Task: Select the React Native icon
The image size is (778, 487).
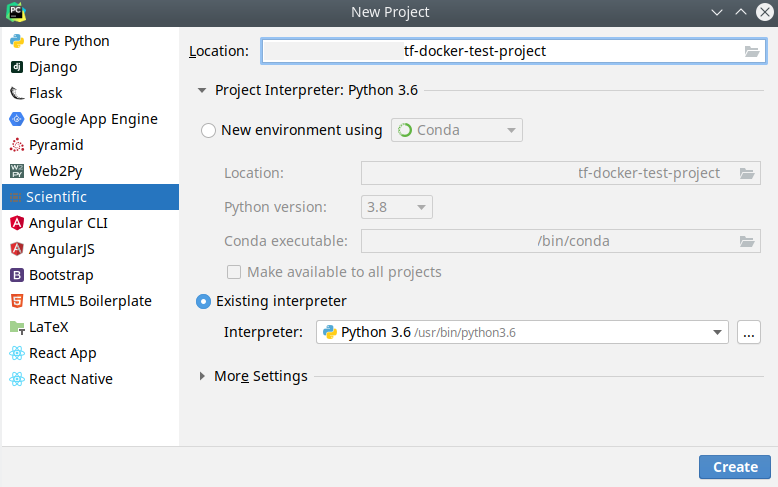Action: coord(17,379)
